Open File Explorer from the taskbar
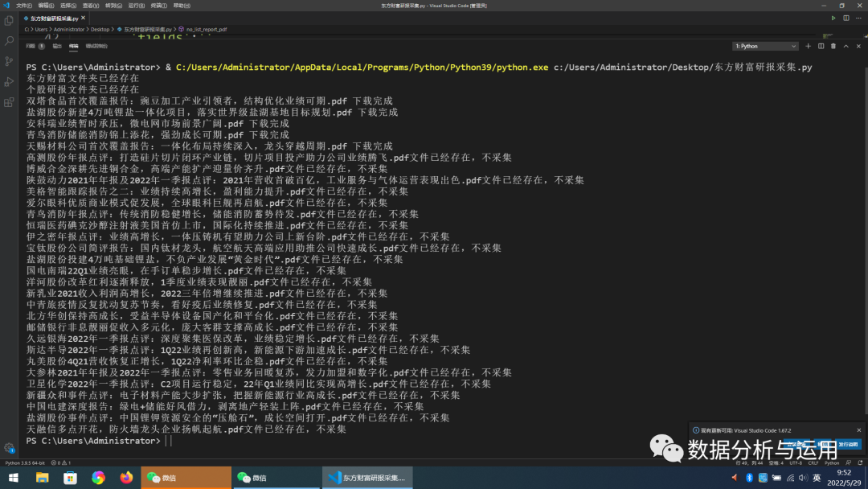Image resolution: width=868 pixels, height=489 pixels. pos(42,478)
